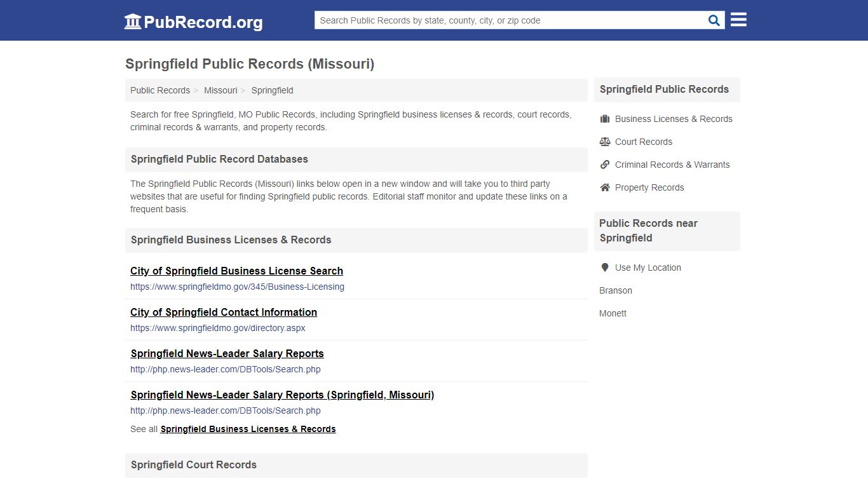Click the scales icon beside Court Records

605,142
